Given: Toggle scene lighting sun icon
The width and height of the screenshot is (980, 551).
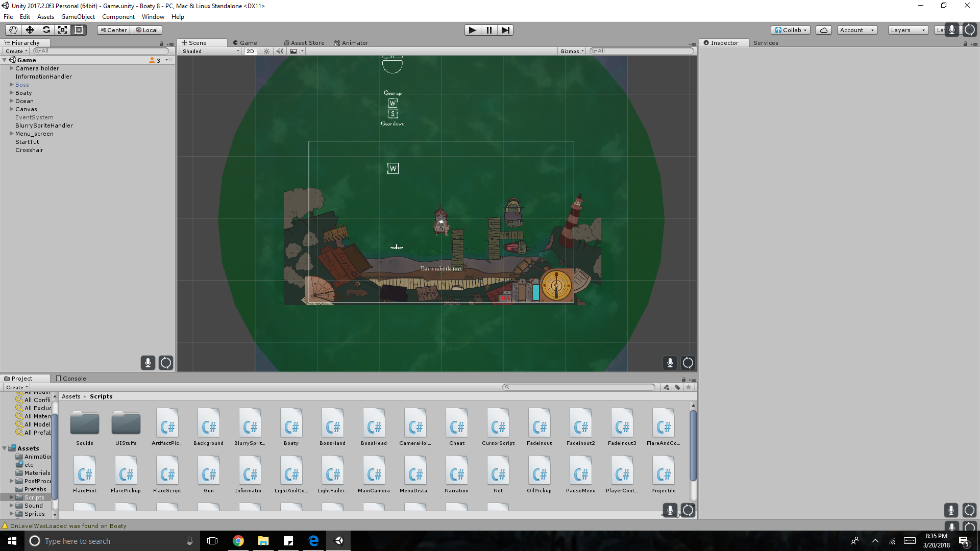Looking at the screenshot, I should tap(266, 51).
